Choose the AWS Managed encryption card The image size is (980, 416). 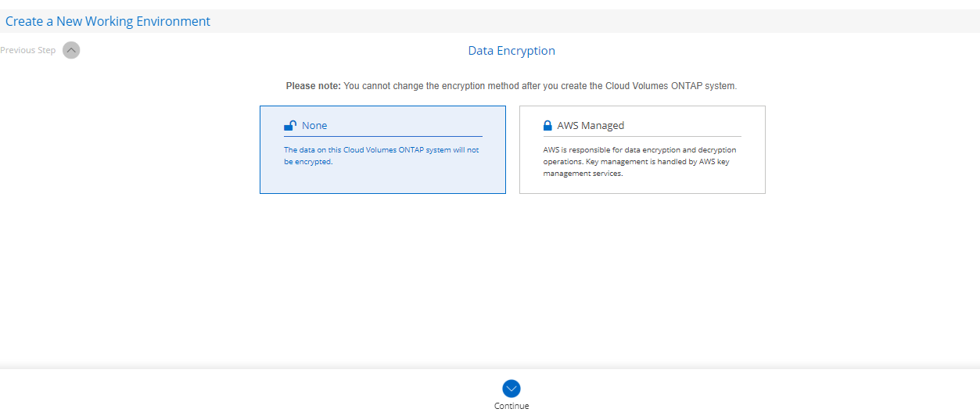point(642,149)
